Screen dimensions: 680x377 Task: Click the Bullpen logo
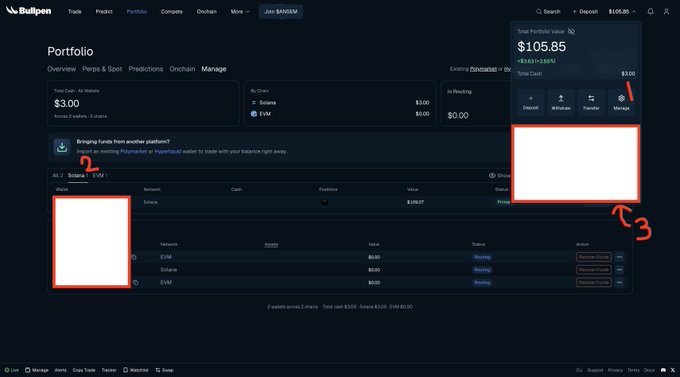pos(29,11)
